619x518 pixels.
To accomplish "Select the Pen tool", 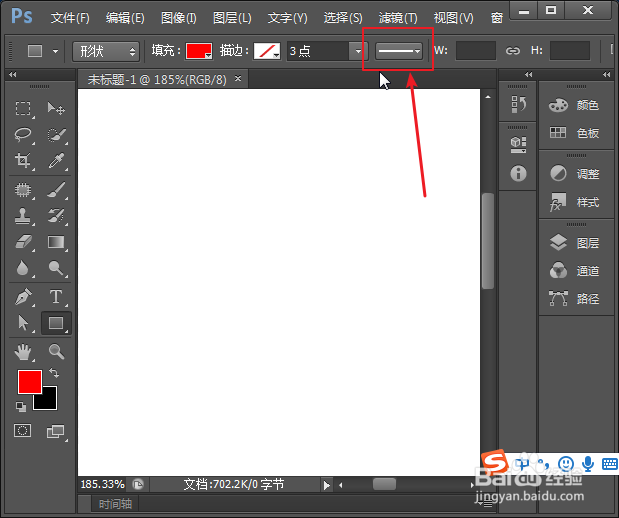I will tap(23, 297).
